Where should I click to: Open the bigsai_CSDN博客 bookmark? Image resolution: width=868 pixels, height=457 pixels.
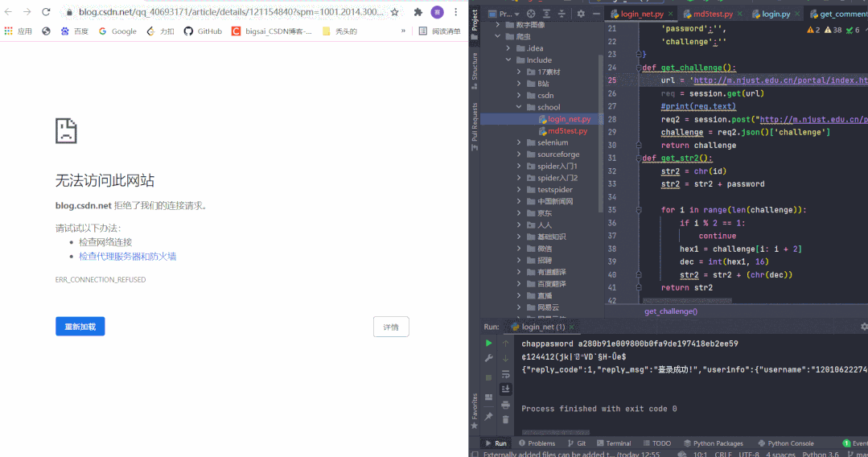[x=272, y=31]
